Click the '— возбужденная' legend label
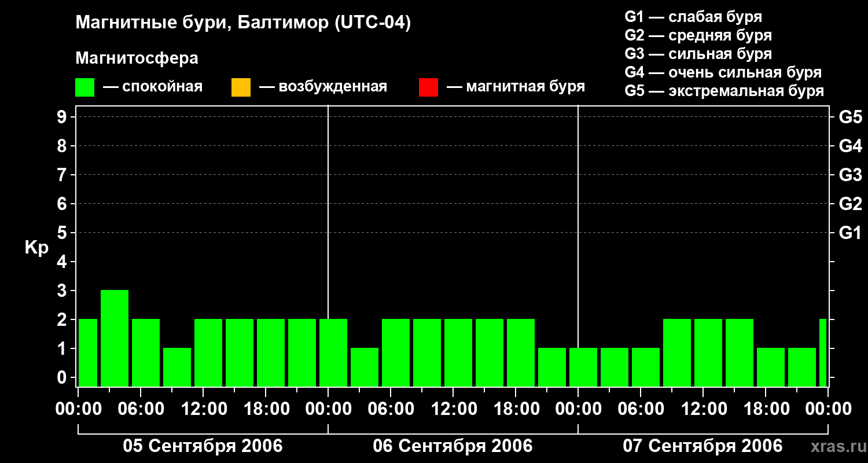Image resolution: width=868 pixels, height=463 pixels. (x=323, y=87)
